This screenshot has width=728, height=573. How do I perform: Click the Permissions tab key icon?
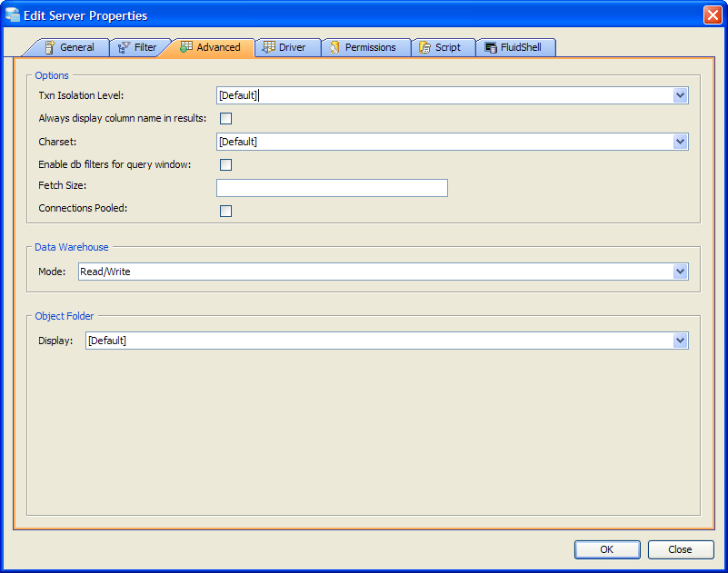[334, 47]
